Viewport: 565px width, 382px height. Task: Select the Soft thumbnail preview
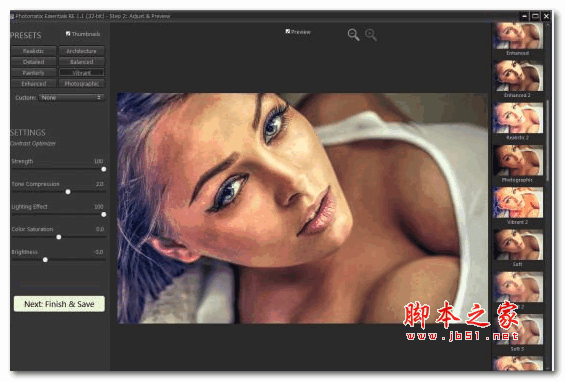click(518, 244)
